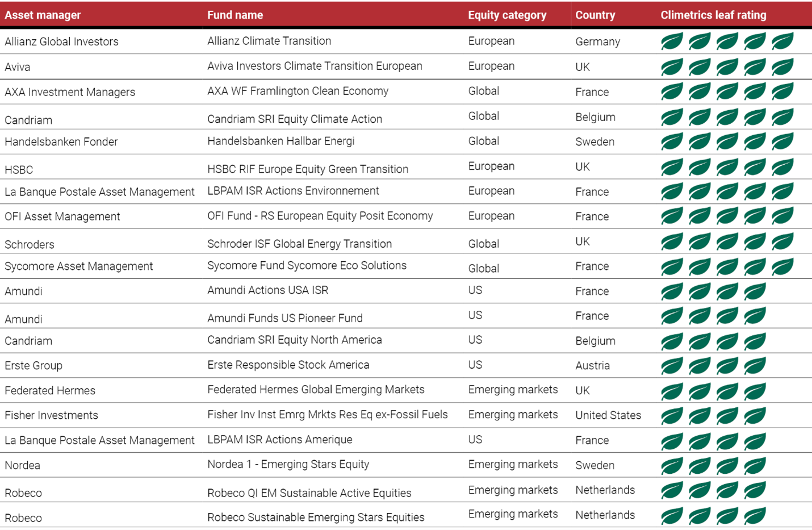812x530 pixels.
Task: Select the Asset manager column header
Action: point(43,15)
